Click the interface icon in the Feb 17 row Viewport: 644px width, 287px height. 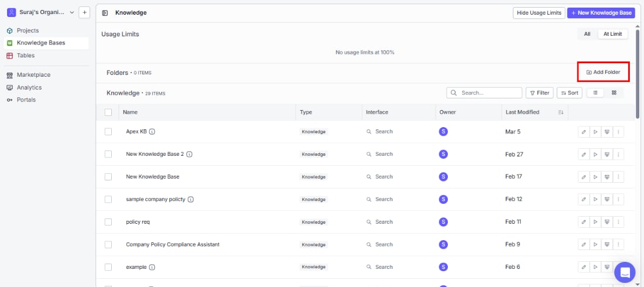pyautogui.click(x=607, y=177)
